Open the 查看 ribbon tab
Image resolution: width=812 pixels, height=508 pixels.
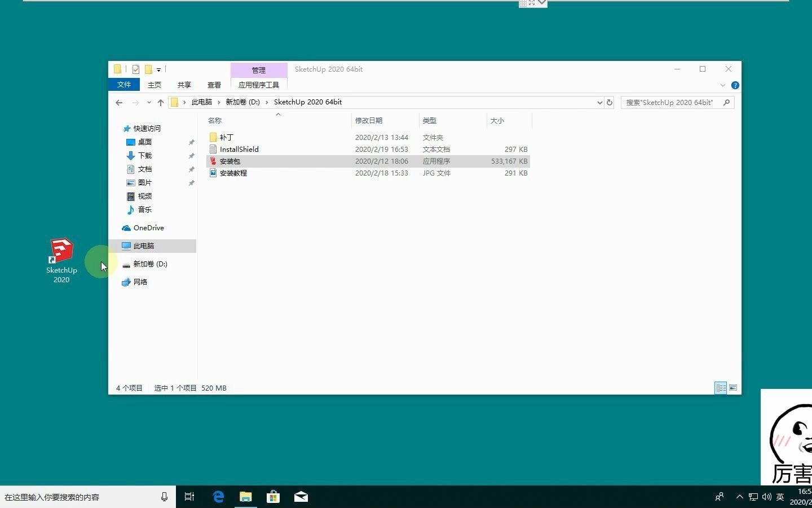coord(214,85)
